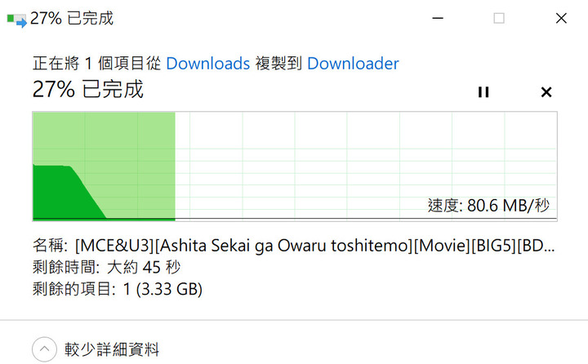Open the Downloader destination folder link
Viewport: 588px width, 364px height.
(x=353, y=64)
